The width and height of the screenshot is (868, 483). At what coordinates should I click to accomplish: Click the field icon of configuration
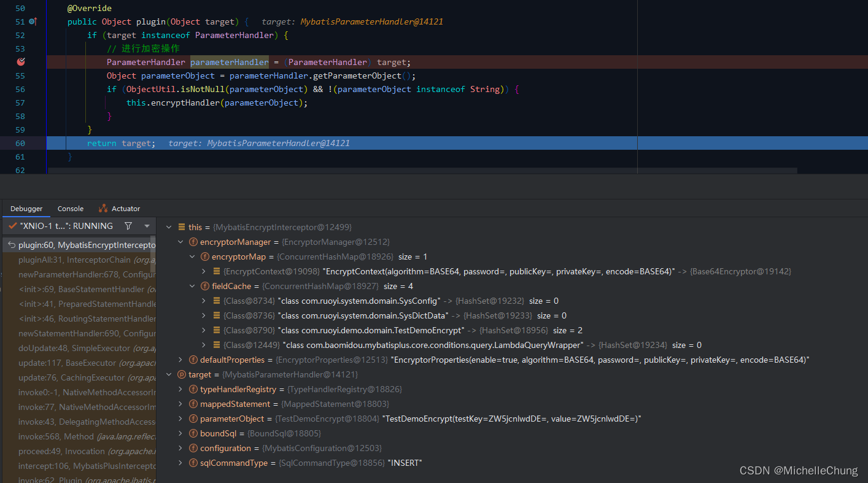[193, 448]
